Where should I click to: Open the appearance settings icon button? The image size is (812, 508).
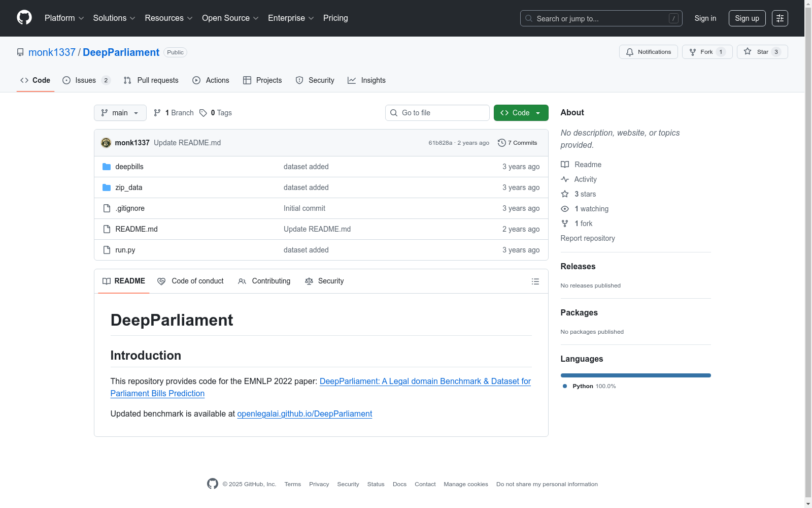(x=780, y=18)
